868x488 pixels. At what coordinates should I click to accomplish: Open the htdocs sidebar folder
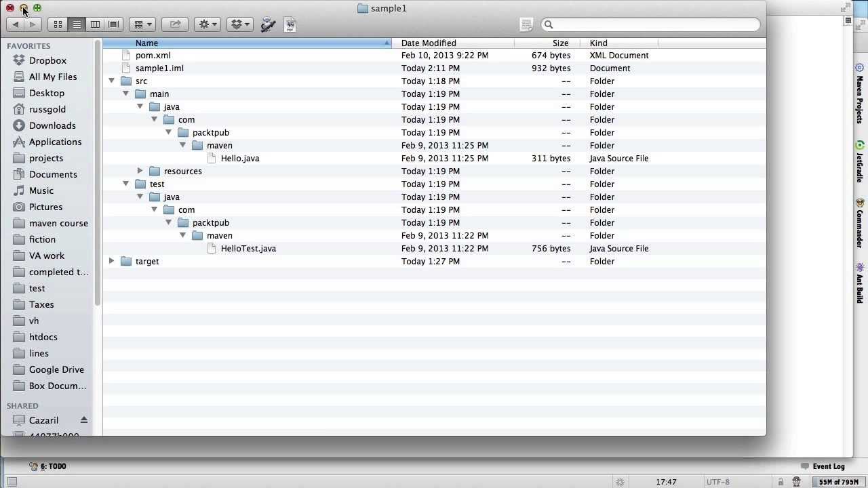click(x=43, y=337)
